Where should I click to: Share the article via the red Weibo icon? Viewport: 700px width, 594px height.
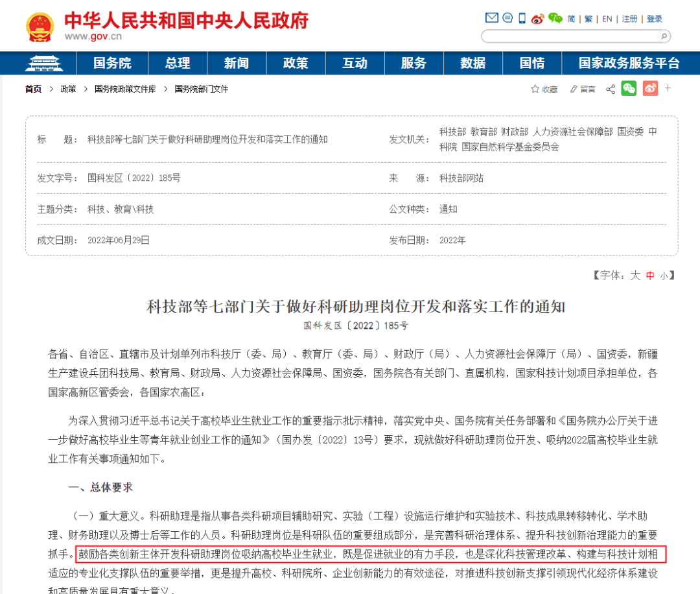(x=652, y=89)
